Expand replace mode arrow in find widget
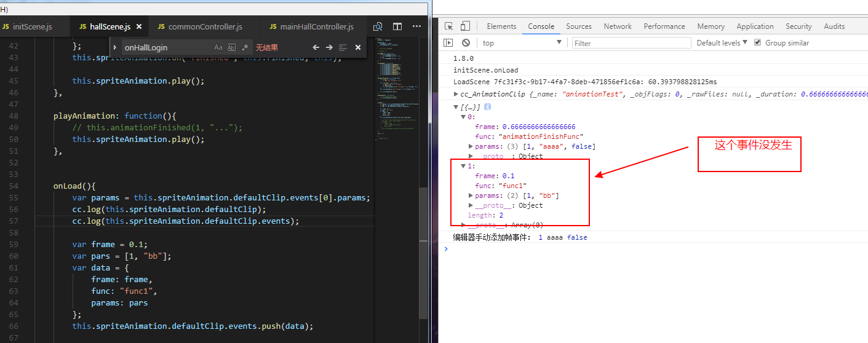 (x=114, y=47)
